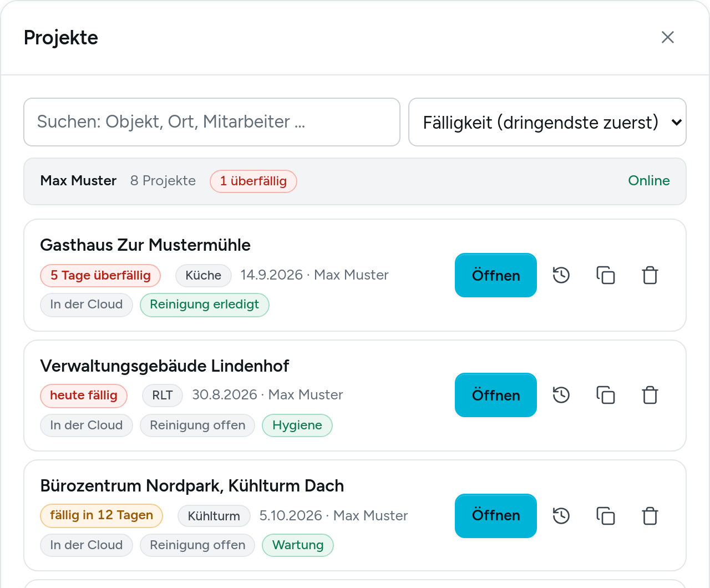The image size is (710, 588).
Task: Click the 'Wartung' tag
Action: coord(298,545)
